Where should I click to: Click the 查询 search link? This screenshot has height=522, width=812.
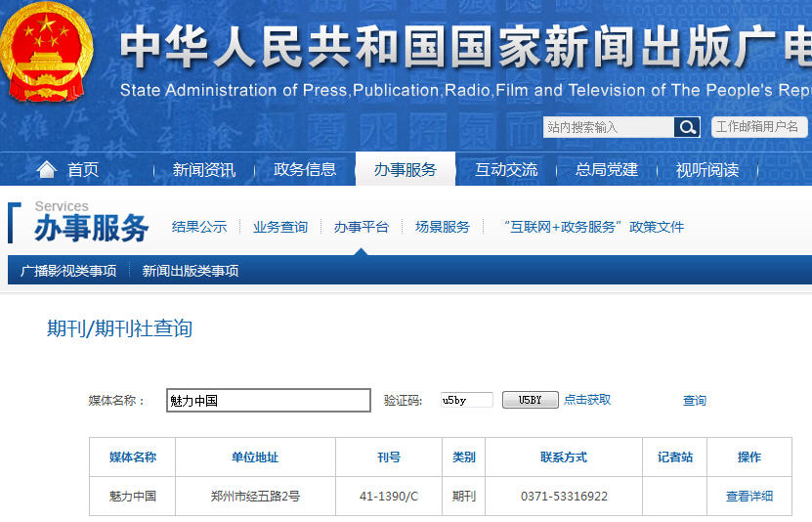[695, 401]
